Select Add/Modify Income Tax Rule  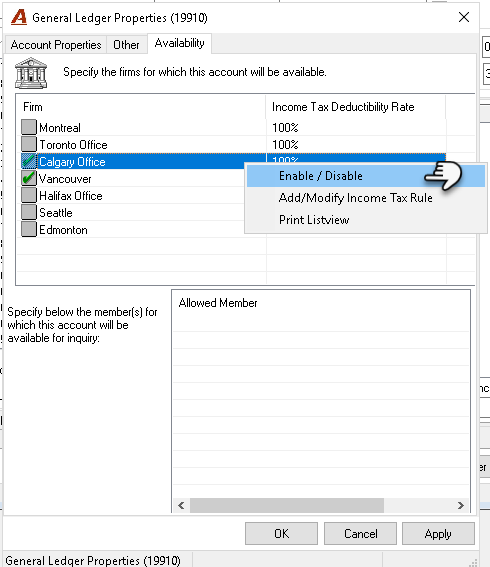[x=366, y=198]
